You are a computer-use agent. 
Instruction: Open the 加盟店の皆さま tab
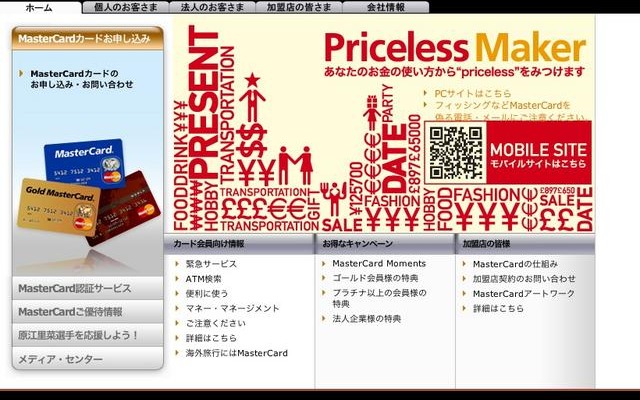tap(299, 7)
